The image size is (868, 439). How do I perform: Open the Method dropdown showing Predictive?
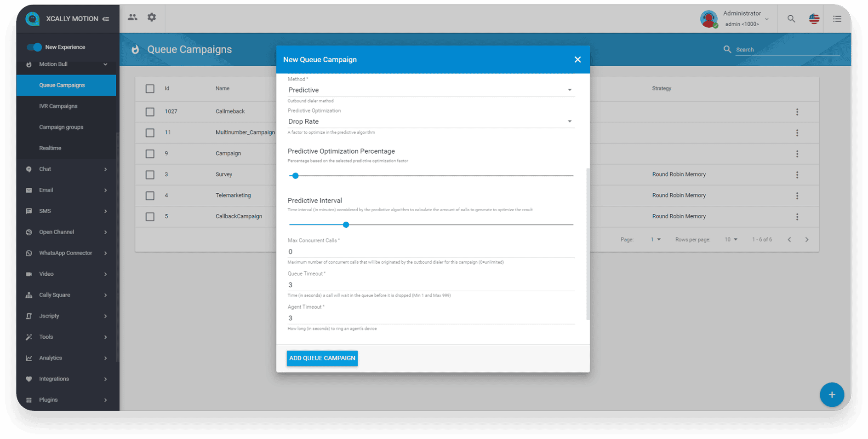pos(431,90)
